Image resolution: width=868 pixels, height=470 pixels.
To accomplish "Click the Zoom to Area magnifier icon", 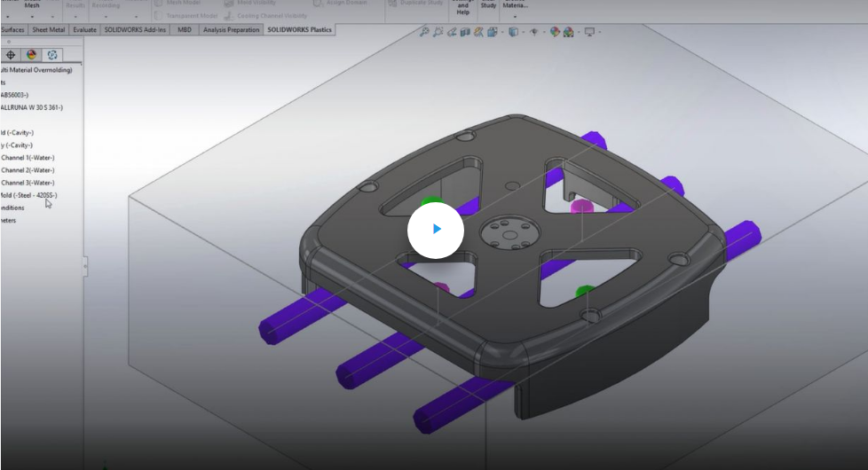I will point(438,32).
